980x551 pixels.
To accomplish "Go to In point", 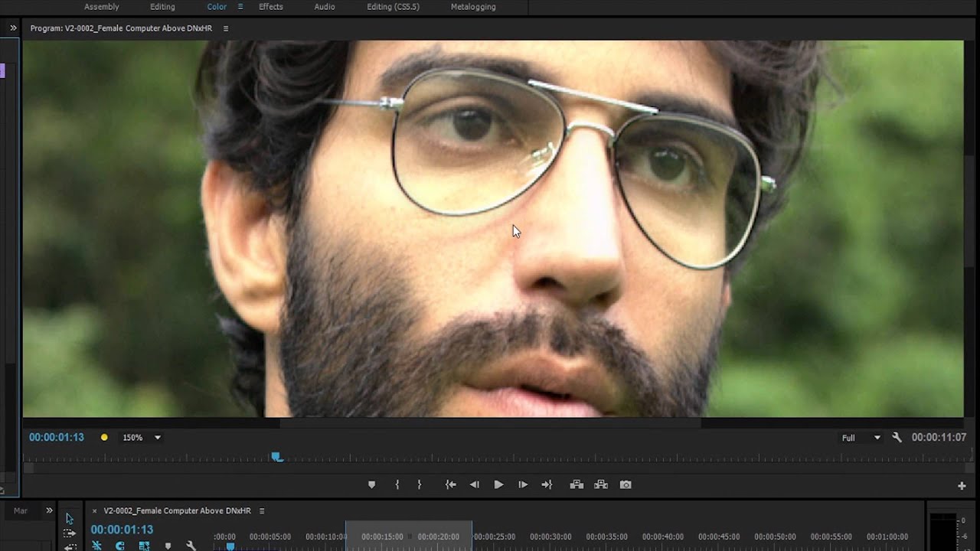I will point(451,484).
